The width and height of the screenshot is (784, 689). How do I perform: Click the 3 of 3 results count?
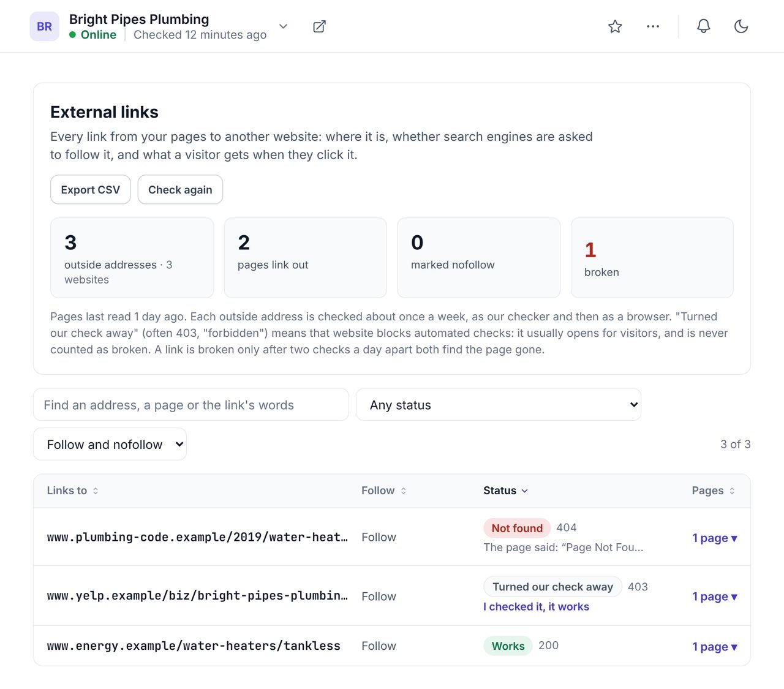point(735,444)
